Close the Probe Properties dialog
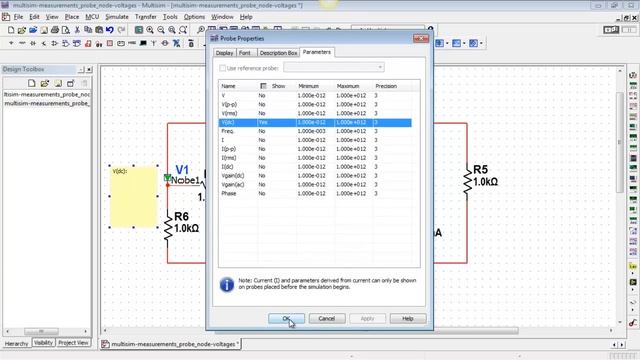This screenshot has width=640, height=360. 420,38
